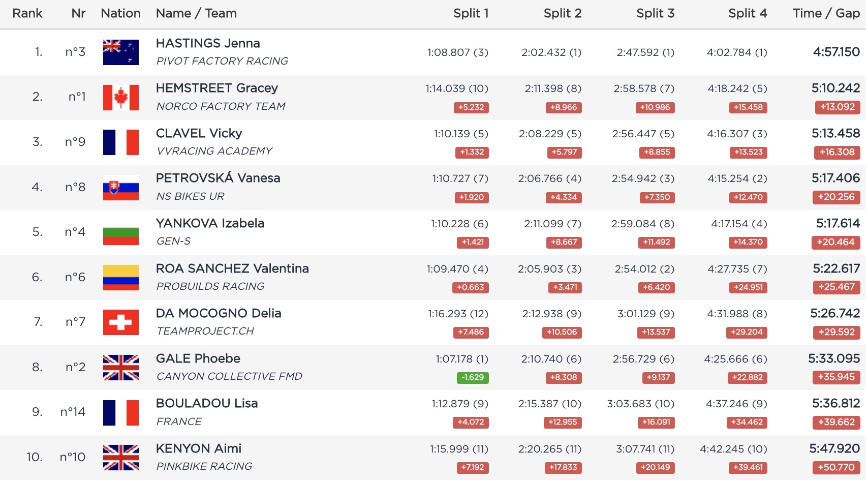This screenshot has width=868, height=481.
Task: Click the Split 4 time 4:02.784 (1)
Action: click(737, 52)
